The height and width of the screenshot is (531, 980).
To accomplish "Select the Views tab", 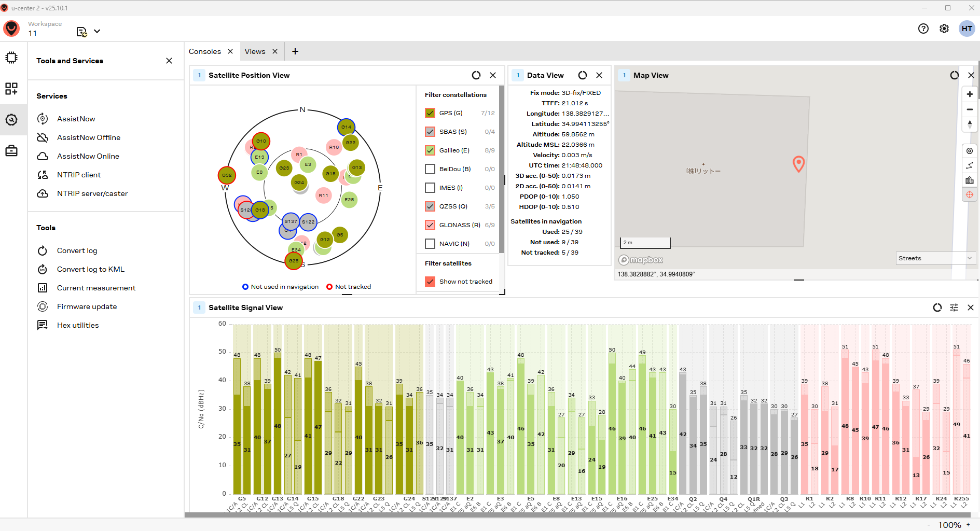I will click(x=255, y=51).
